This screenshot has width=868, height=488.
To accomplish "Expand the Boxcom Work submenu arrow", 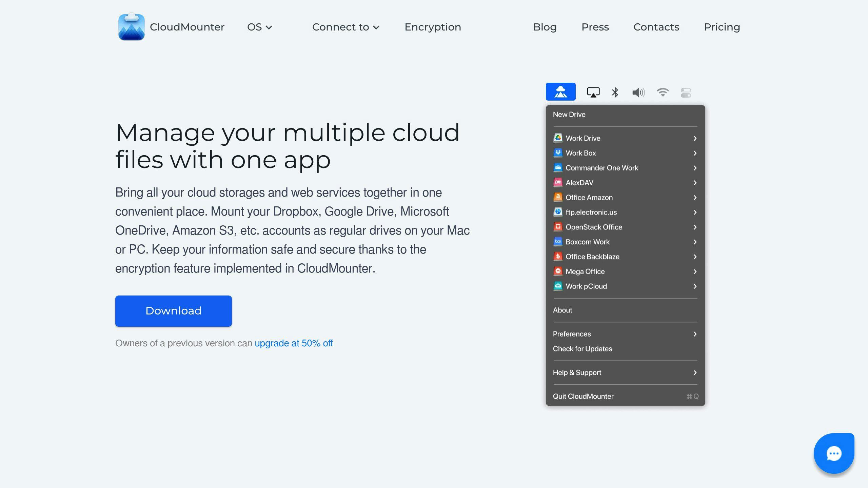I will click(x=695, y=242).
